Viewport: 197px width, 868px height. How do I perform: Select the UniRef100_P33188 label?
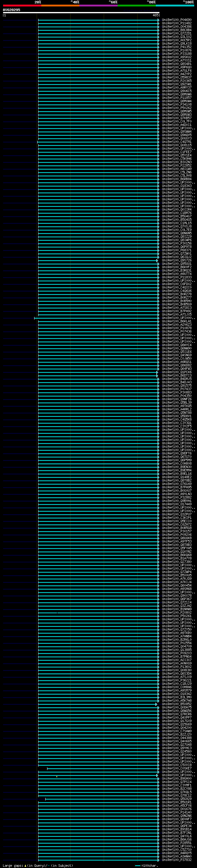click(x=176, y=54)
